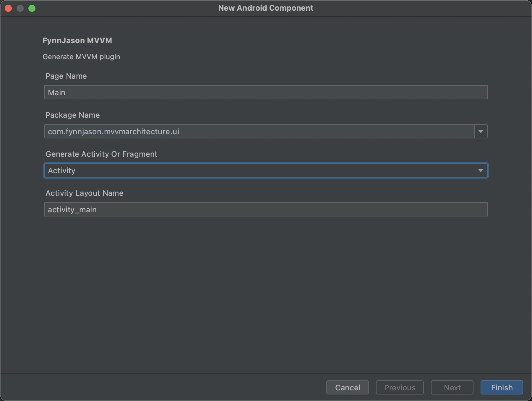This screenshot has height=401, width=532.
Task: Click the Finish button
Action: click(x=501, y=387)
